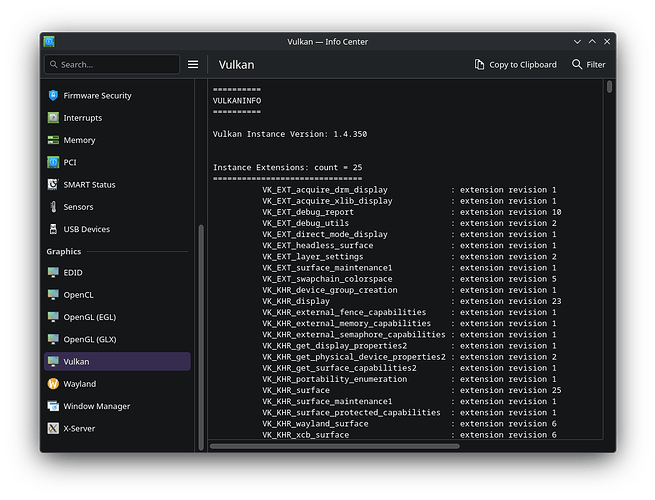Open the OpenCL label
The width and height of the screenshot is (655, 500).
click(78, 294)
